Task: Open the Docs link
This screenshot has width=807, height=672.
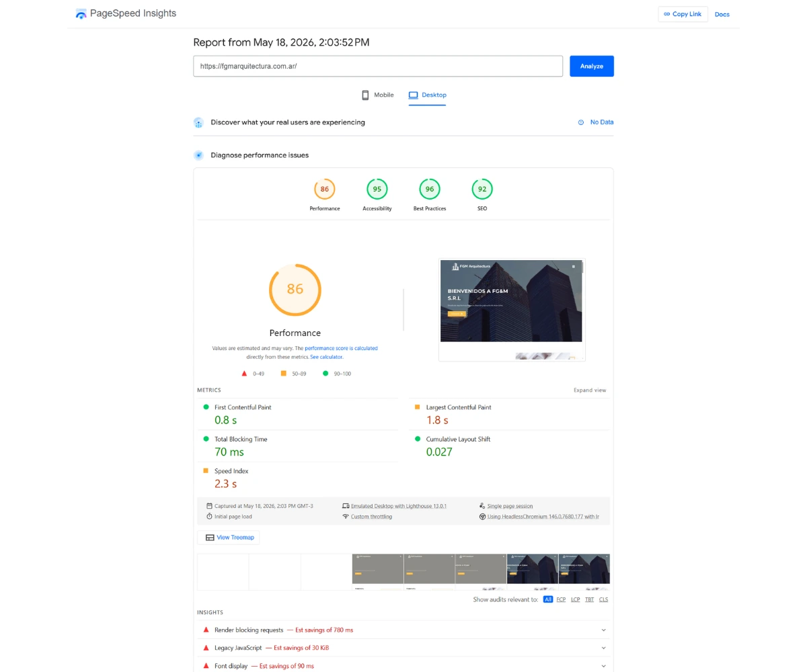Action: coord(722,14)
